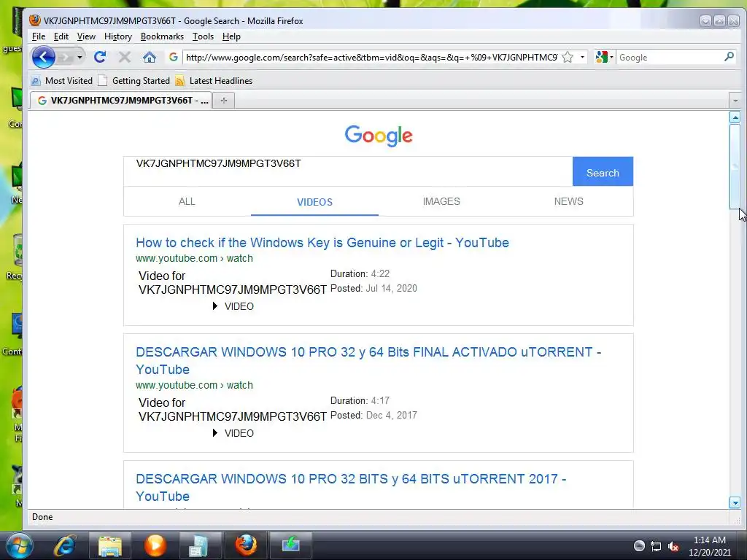The image size is (747, 560).
Task: Open the File menu
Action: (39, 36)
